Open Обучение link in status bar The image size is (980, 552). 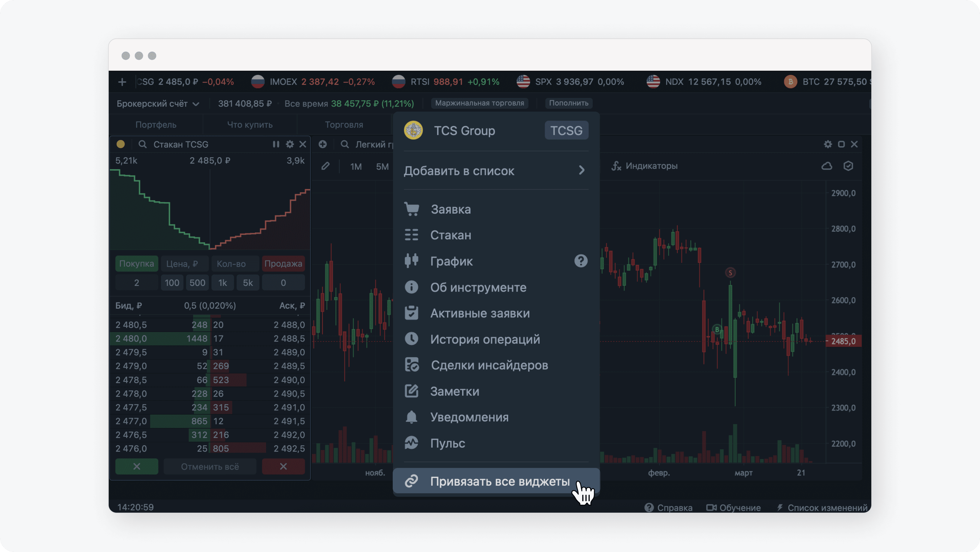point(733,508)
